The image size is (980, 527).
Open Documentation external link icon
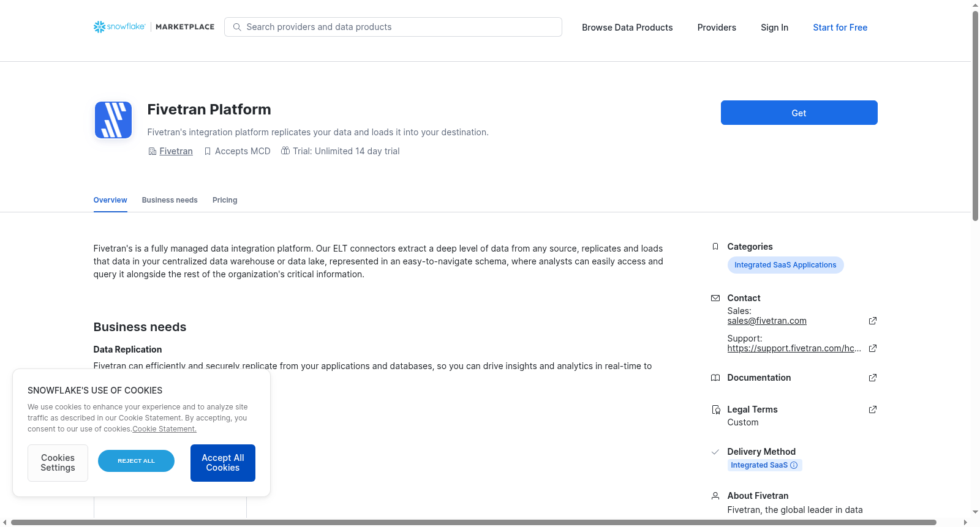coord(873,378)
